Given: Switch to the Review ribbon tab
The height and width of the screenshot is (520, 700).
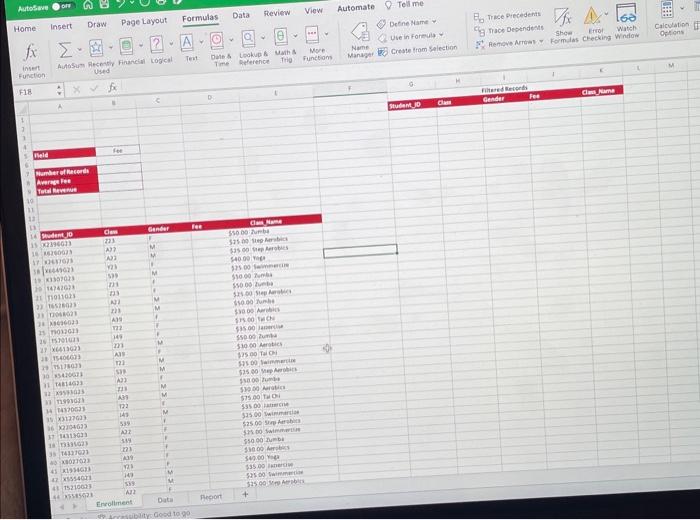Looking at the screenshot, I should (277, 13).
